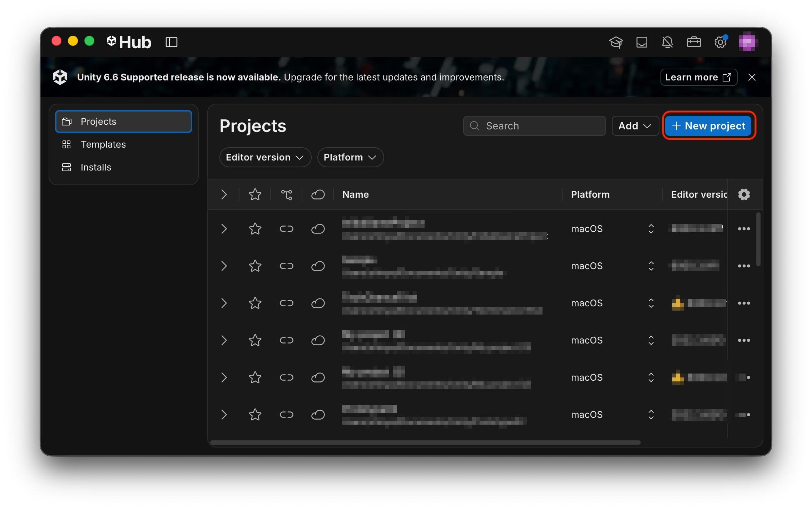This screenshot has width=812, height=509.
Task: Open the account avatar menu
Action: pos(747,42)
